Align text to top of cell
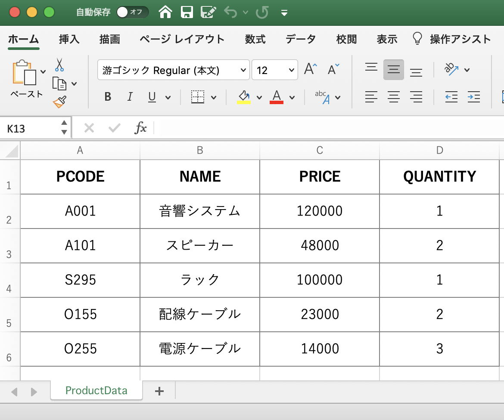The height and width of the screenshot is (420, 504). 371,67
